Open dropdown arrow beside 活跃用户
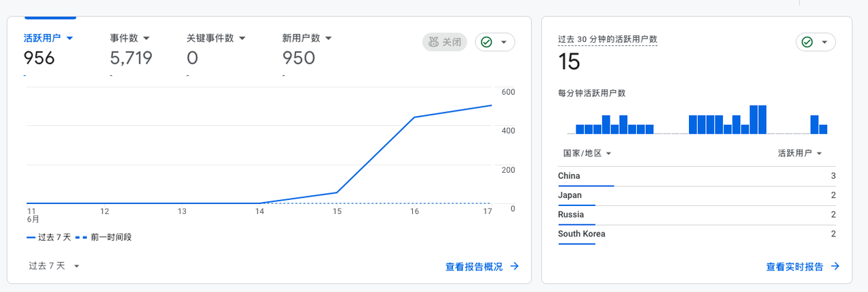The height and width of the screenshot is (292, 868). [x=69, y=38]
